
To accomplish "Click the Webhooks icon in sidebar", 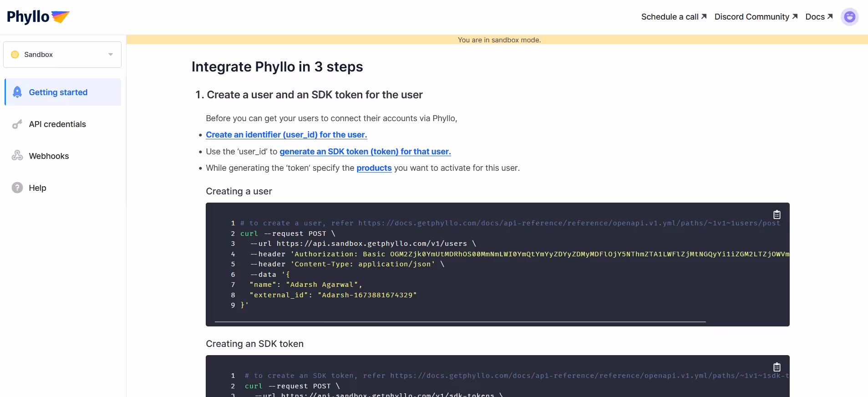I will [x=17, y=156].
